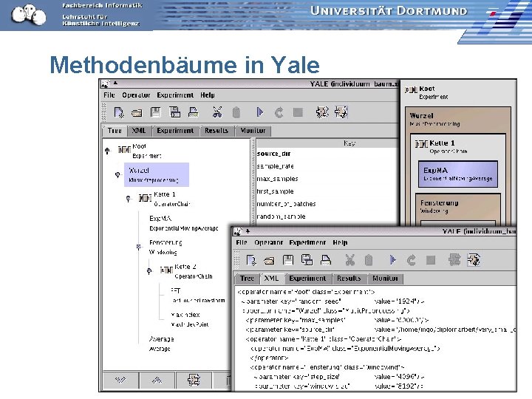Screen dimensions: 532x399
Task: Click second-to-last toolbar icon in back window
Action: [x=322, y=112]
